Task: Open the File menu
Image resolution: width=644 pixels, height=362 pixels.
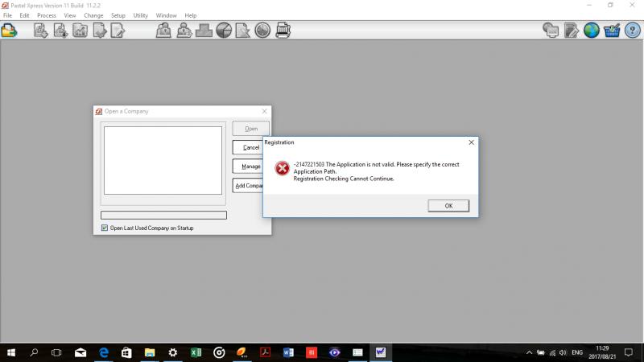Action: pos(7,15)
